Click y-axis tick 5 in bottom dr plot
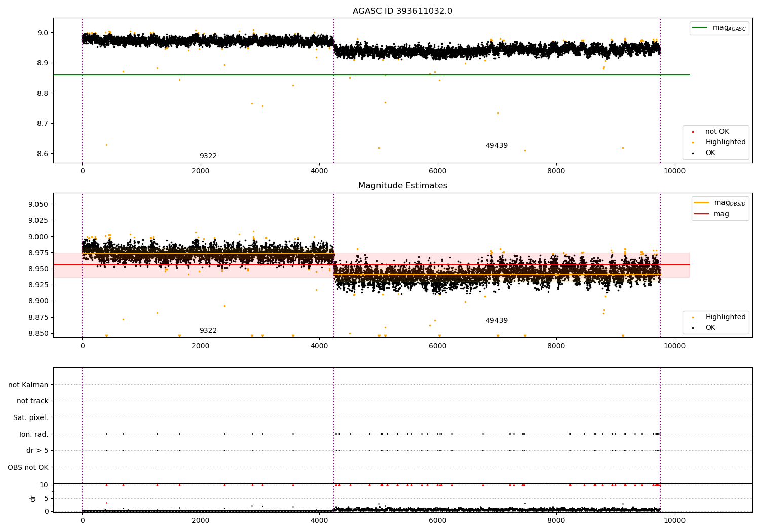 pyautogui.click(x=46, y=499)
